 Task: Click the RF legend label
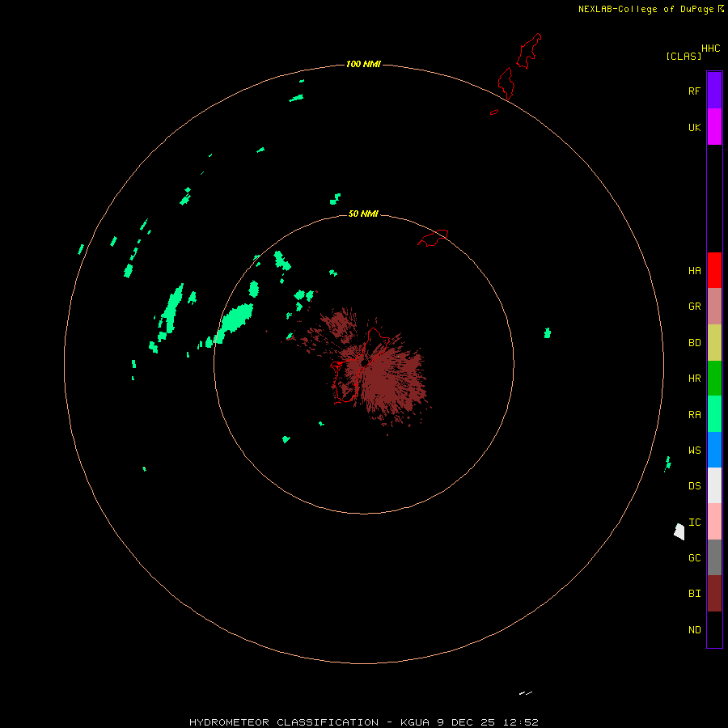pyautogui.click(x=694, y=91)
